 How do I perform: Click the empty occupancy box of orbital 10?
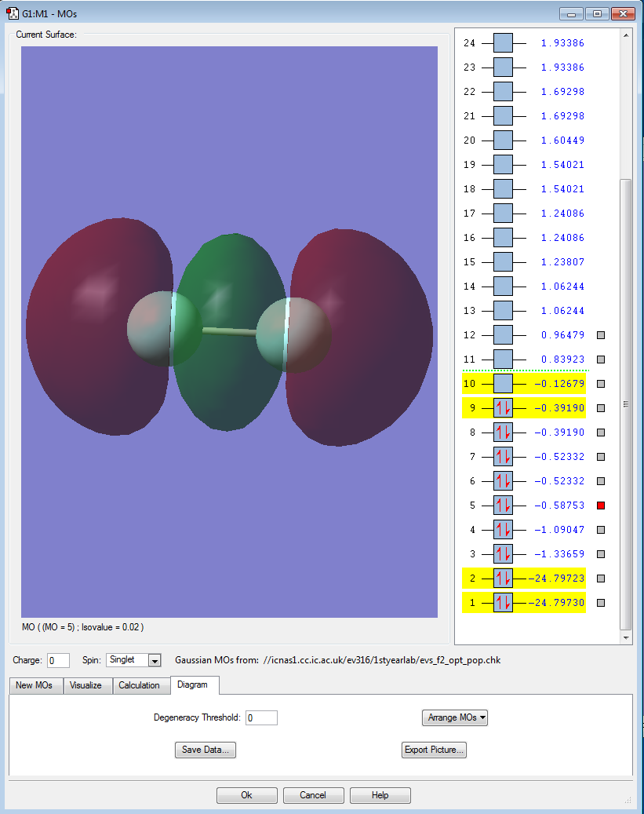coord(503,384)
